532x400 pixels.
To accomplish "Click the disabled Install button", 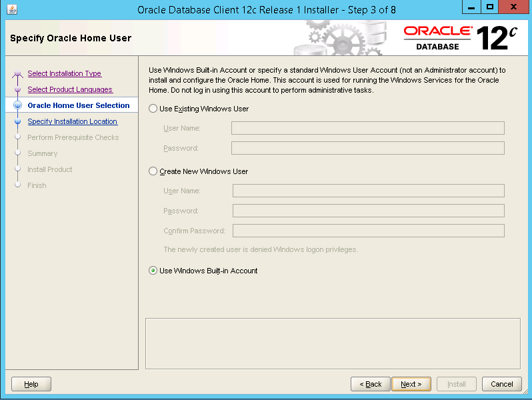I will point(457,384).
